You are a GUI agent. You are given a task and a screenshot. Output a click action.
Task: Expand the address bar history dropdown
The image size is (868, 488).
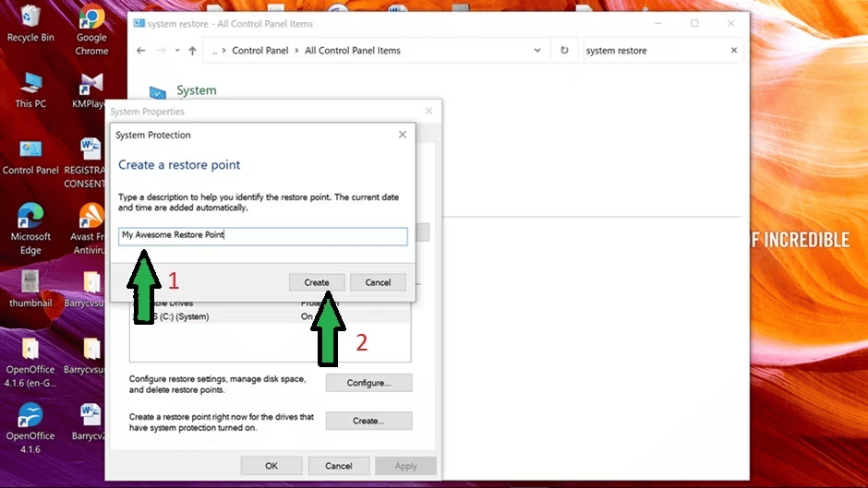(537, 51)
